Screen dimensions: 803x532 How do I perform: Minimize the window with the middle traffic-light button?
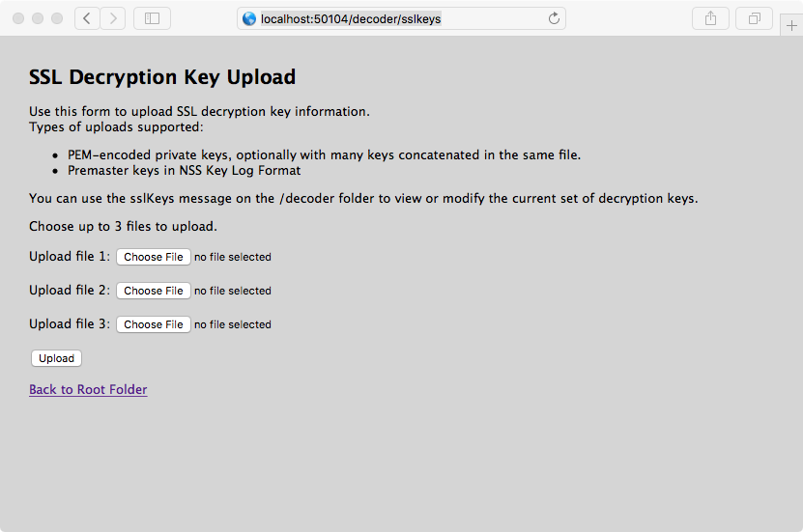coord(38,18)
